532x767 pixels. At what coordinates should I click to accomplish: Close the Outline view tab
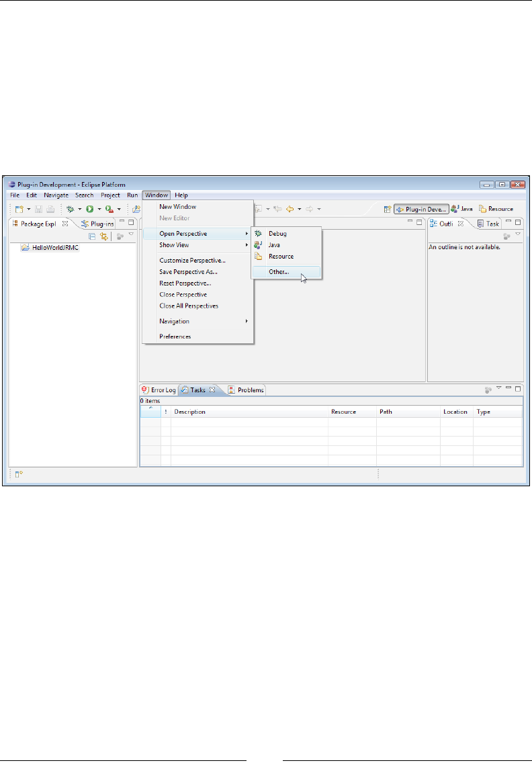pyautogui.click(x=461, y=224)
